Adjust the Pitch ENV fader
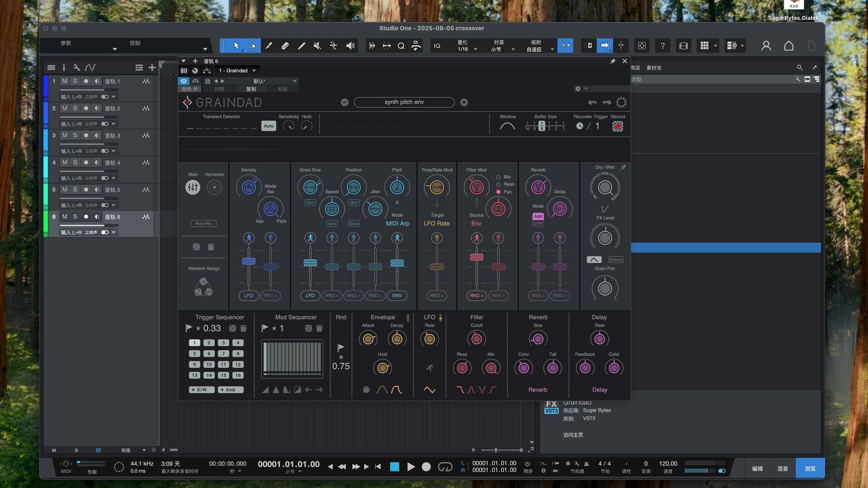The height and width of the screenshot is (488, 868). point(397,263)
